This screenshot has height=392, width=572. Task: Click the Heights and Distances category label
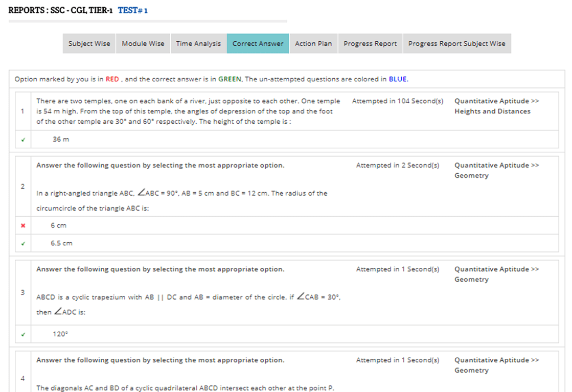pos(492,111)
